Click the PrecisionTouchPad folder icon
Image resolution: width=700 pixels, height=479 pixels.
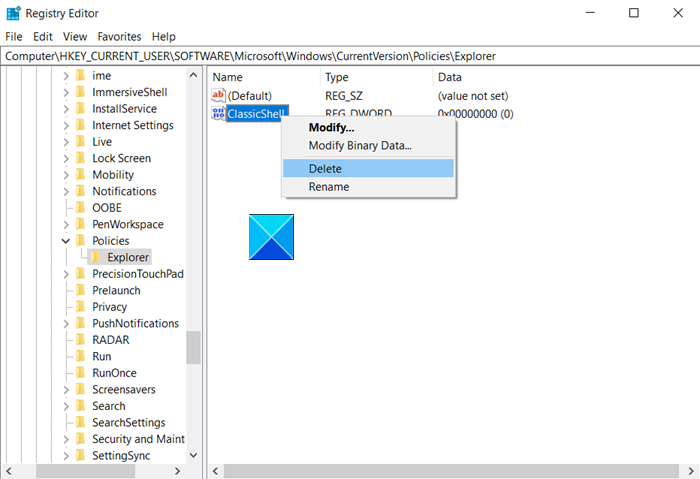81,274
